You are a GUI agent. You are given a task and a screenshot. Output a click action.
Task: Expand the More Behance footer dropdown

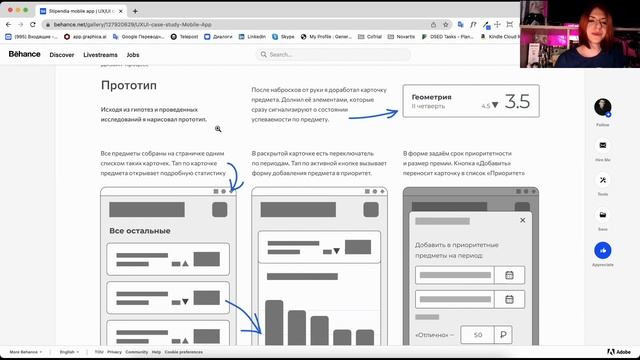[x=26, y=352]
